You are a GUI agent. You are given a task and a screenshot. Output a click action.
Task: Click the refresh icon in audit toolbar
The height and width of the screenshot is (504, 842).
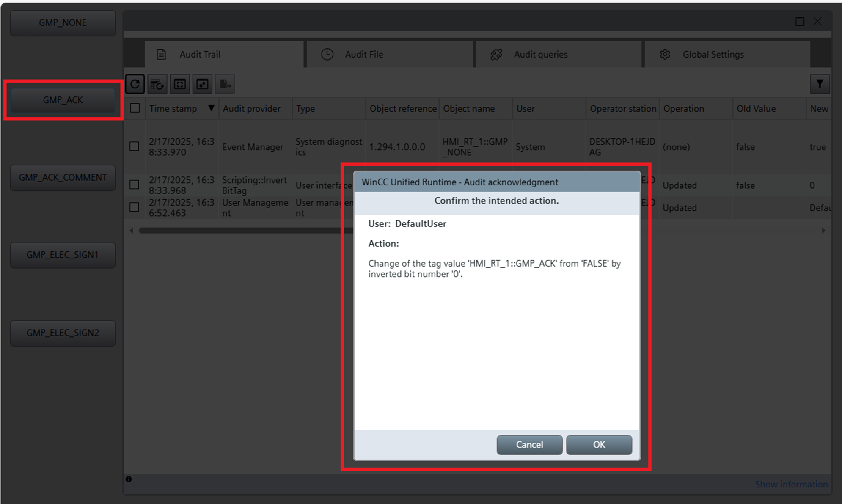point(135,84)
